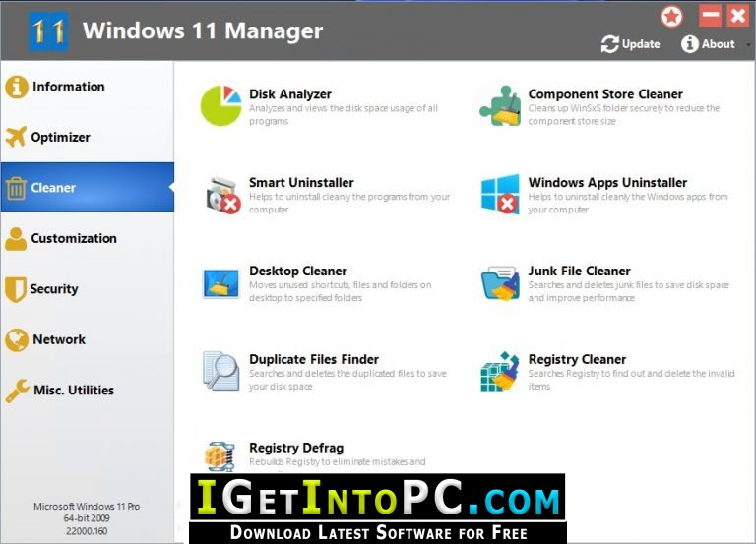The image size is (756, 544).
Task: Close the Windows 11 Manager window
Action: (738, 16)
